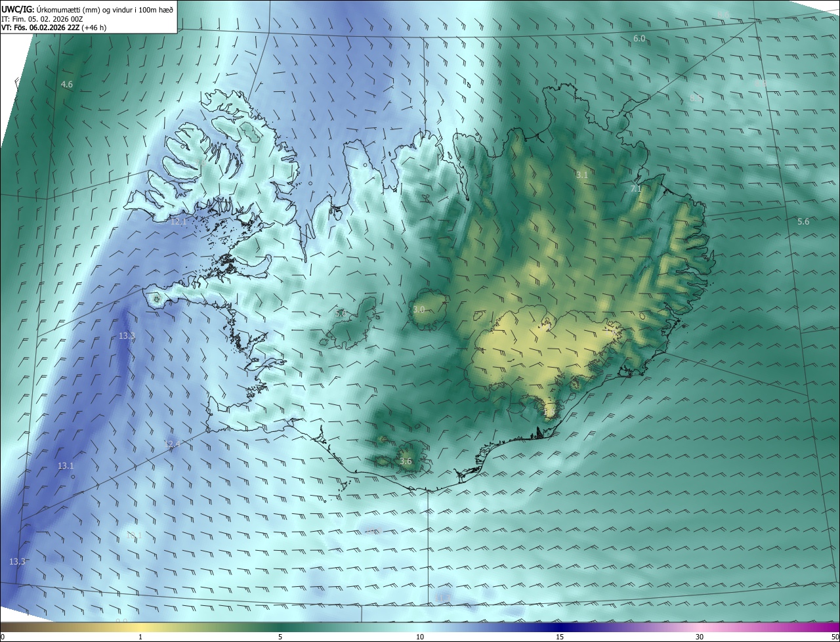840x642 pixels.
Task: Click the 12.1 value near Breiðafjörður
Action: pyautogui.click(x=178, y=222)
